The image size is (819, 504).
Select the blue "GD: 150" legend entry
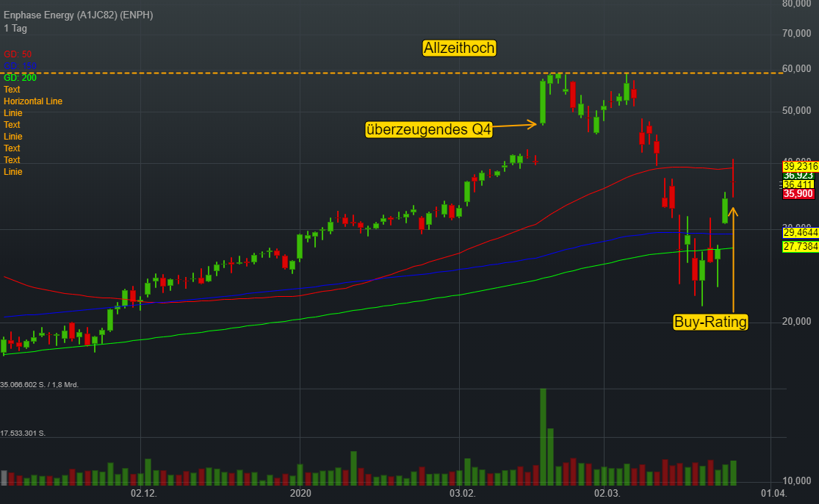[x=20, y=66]
